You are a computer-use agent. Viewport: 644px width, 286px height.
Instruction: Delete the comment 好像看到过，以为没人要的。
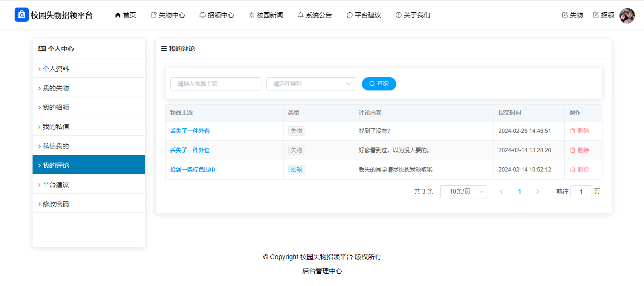[x=580, y=150]
